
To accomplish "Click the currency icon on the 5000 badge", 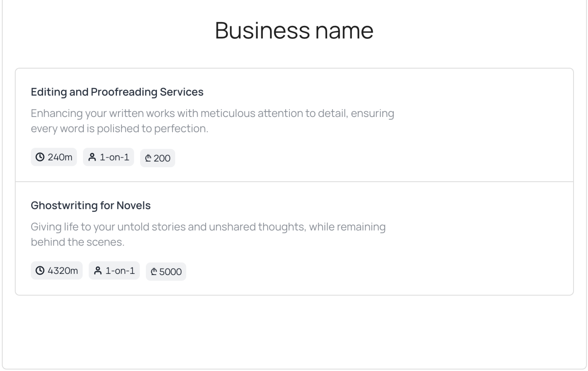I will pos(154,272).
